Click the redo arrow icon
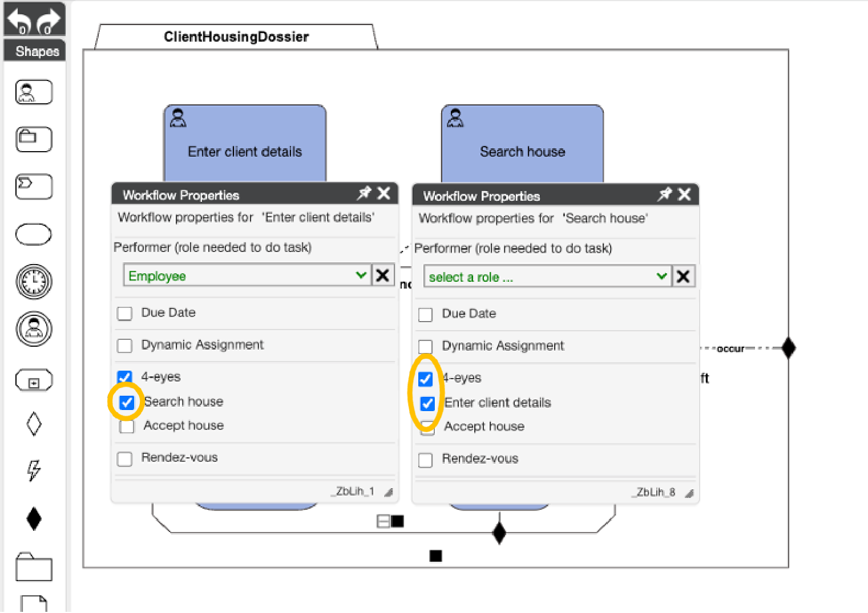 49,21
